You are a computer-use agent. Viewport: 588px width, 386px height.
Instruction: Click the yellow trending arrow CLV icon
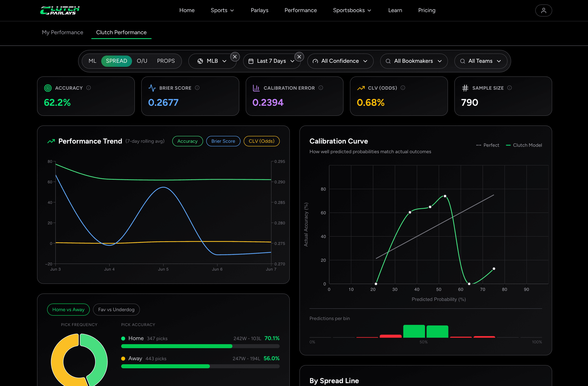point(361,88)
